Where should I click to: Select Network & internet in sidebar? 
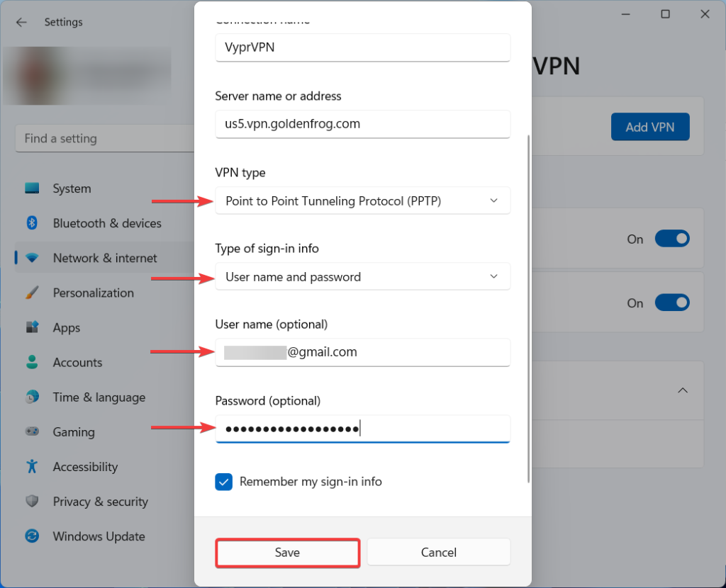click(x=105, y=258)
